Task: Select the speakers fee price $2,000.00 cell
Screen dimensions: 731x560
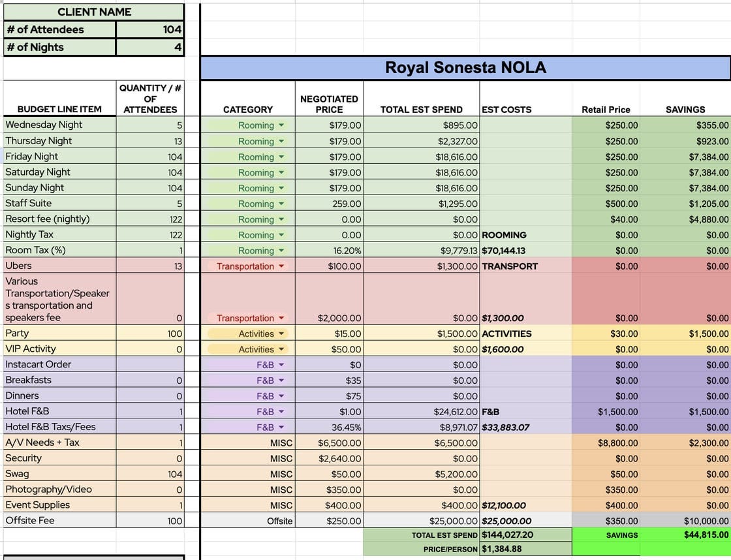Action: (x=329, y=299)
